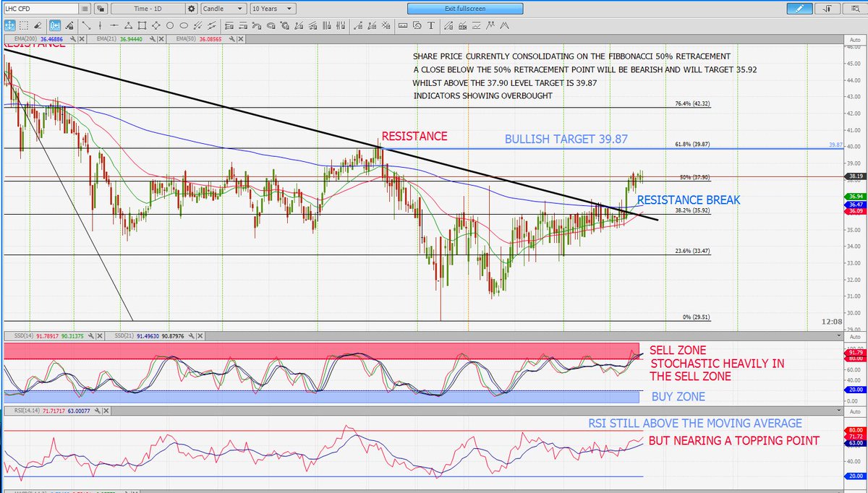The height and width of the screenshot is (493, 868).
Task: Choose the triangle shape tool
Action: click(x=128, y=25)
